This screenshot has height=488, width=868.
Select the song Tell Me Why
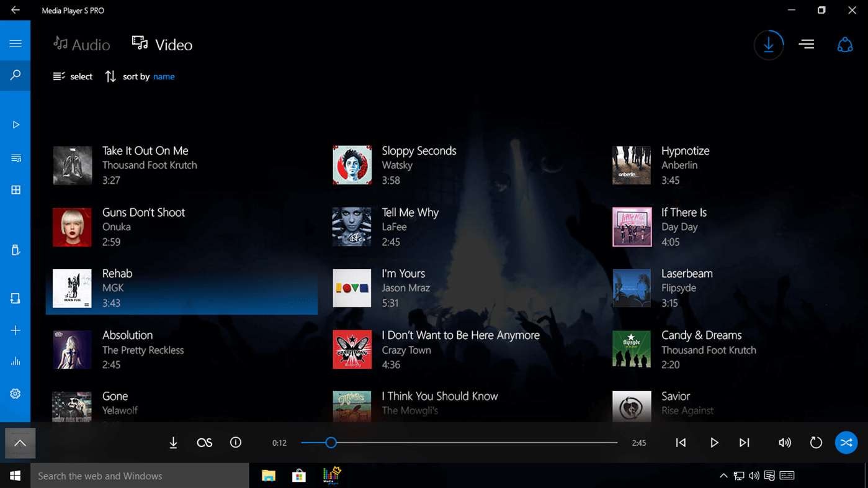462,227
